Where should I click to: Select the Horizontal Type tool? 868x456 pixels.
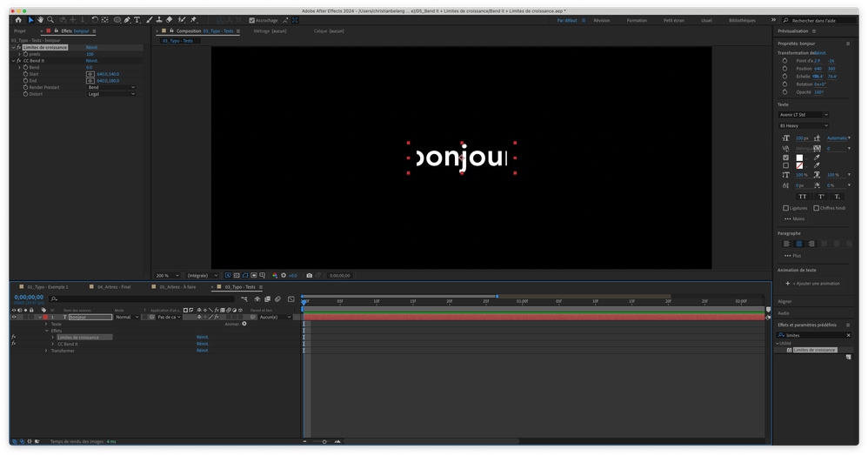tap(137, 20)
